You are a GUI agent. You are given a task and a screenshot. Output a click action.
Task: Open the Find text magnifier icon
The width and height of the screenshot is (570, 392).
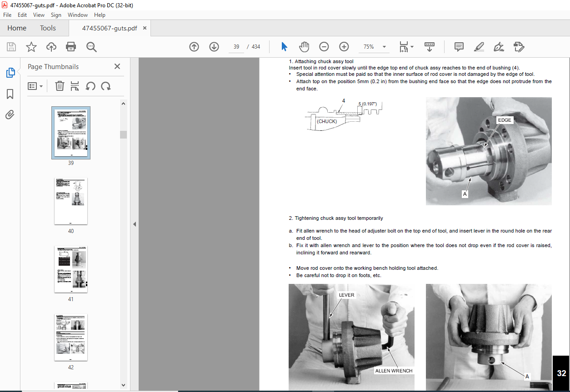coord(91,47)
